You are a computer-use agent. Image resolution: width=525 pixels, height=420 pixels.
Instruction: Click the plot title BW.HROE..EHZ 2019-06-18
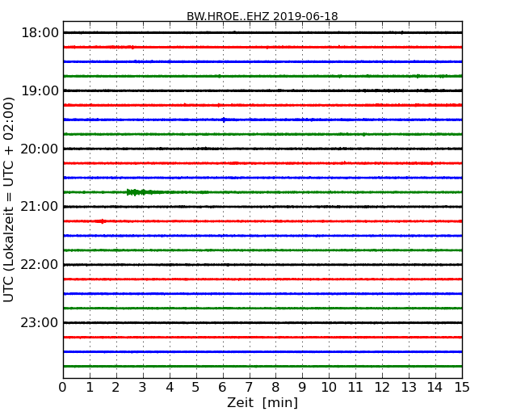(262, 16)
